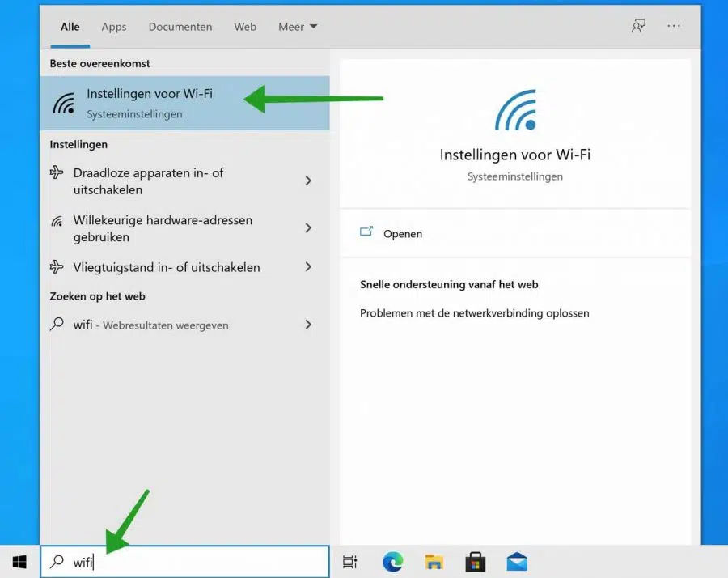Switch to the Apps tab

pyautogui.click(x=114, y=27)
